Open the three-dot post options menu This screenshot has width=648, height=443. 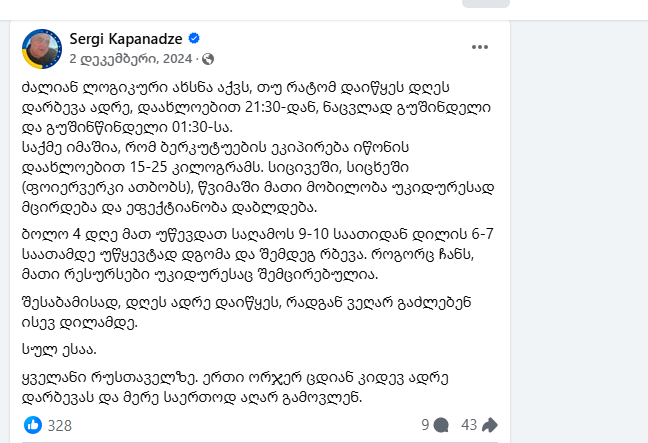480,47
